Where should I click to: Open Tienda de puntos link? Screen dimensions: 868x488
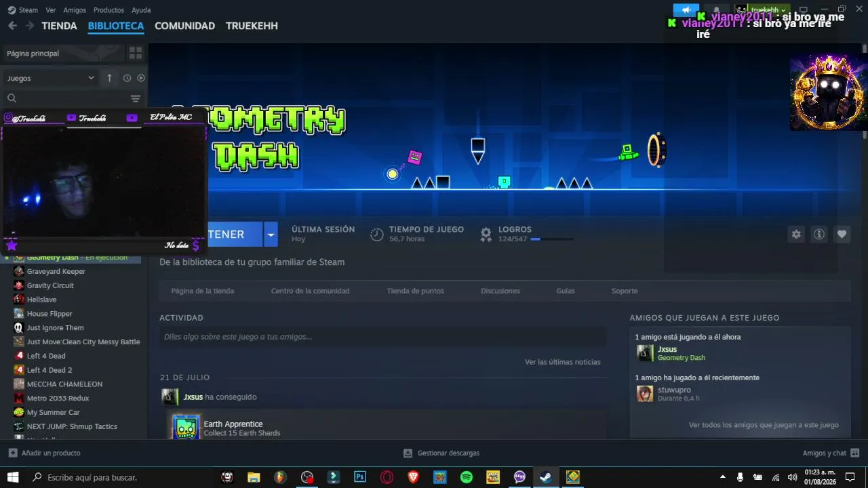point(415,291)
